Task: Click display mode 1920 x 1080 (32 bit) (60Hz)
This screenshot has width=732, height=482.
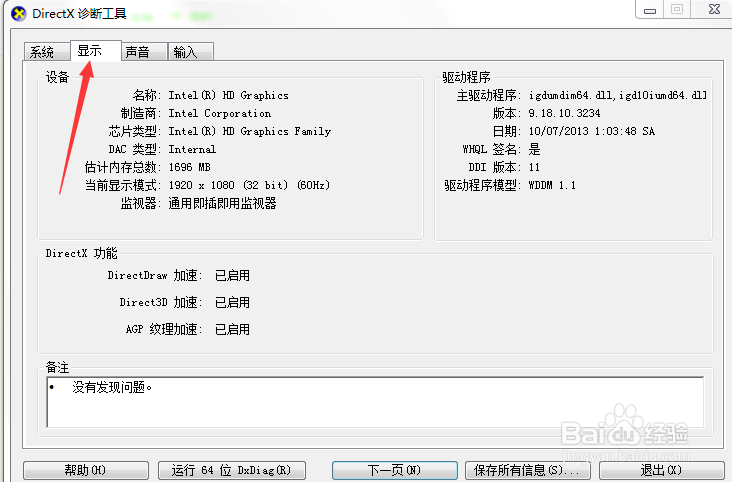Action: [249, 185]
